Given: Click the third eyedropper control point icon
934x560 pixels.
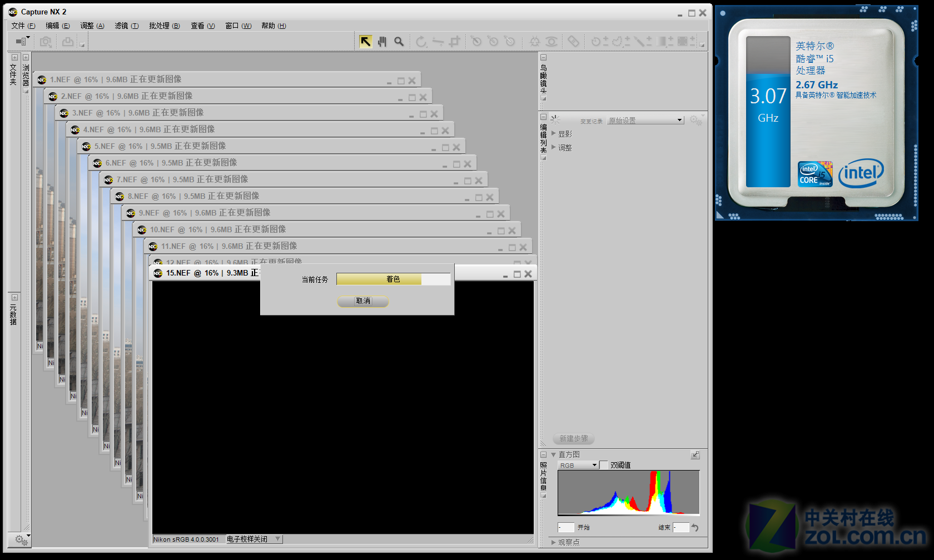Looking at the screenshot, I should point(510,42).
